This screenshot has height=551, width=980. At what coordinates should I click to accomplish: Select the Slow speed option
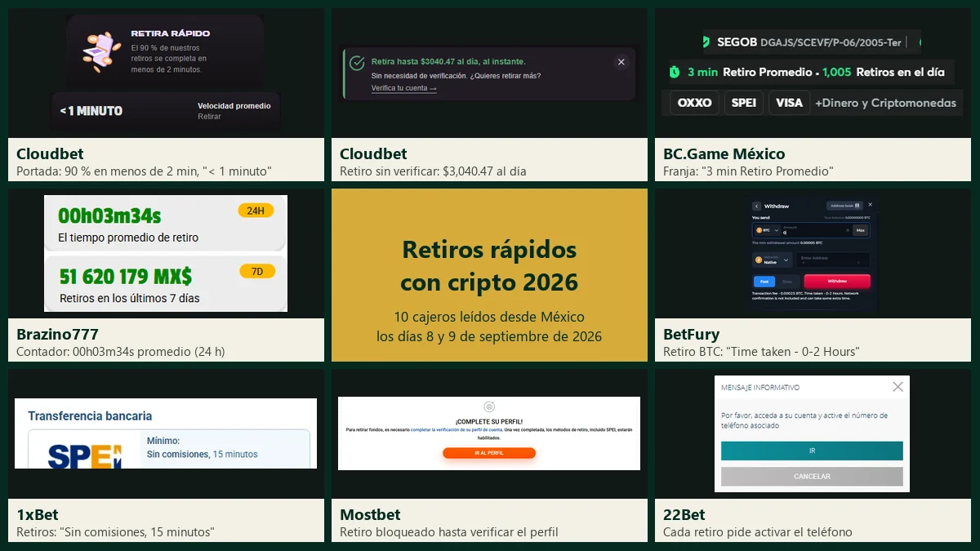pyautogui.click(x=787, y=282)
